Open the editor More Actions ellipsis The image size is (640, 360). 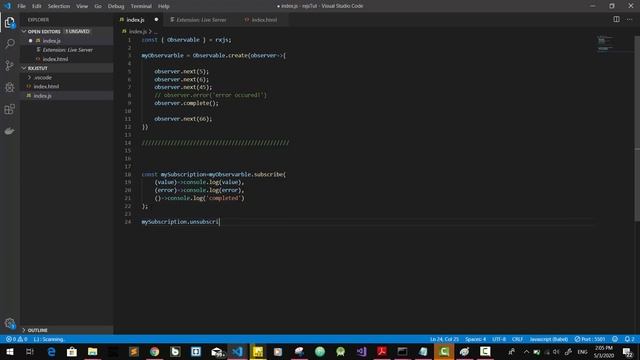click(x=629, y=19)
